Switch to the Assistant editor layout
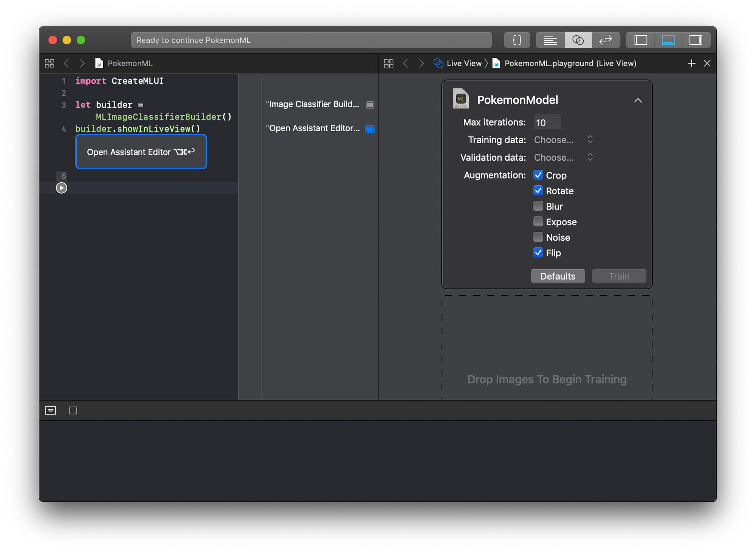 (x=578, y=40)
